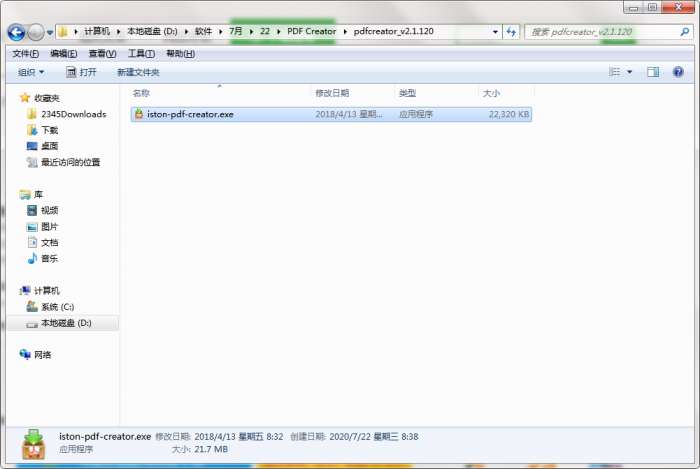This screenshot has width=700, height=469.
Task: Click pdfcreator_v2.1.120 breadcrumb segment
Action: click(x=393, y=31)
